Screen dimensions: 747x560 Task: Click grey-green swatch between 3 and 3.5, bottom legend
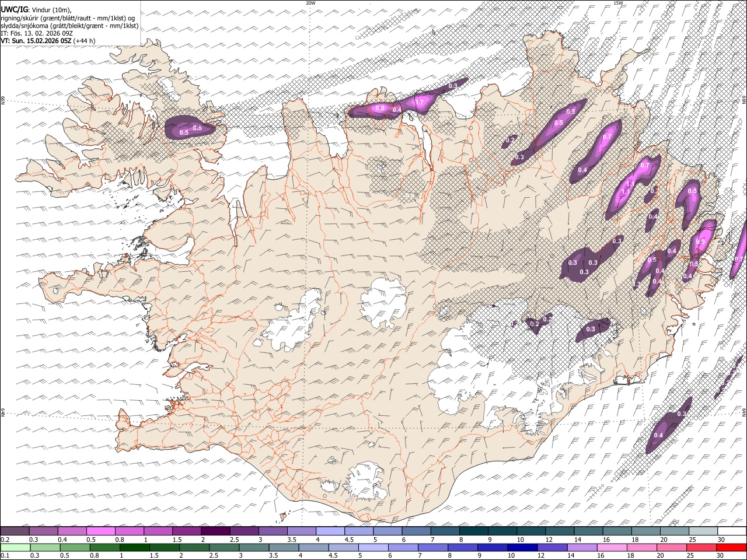point(254,547)
